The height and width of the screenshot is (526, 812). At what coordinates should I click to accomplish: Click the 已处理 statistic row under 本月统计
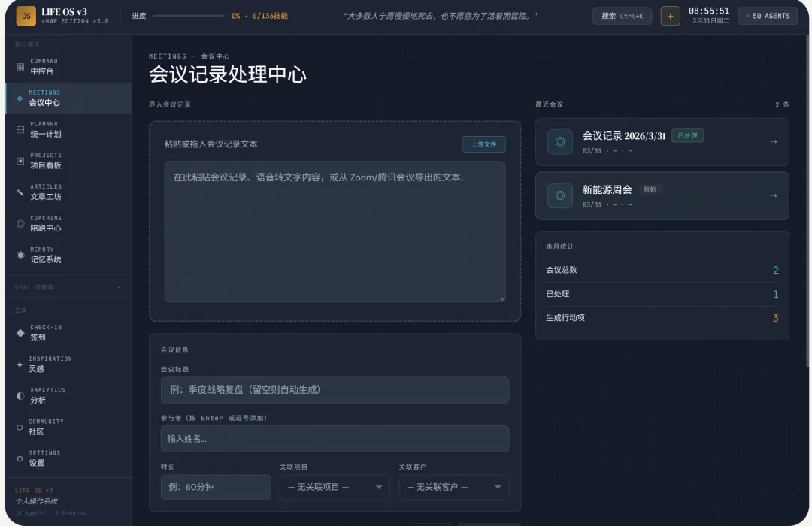coord(662,294)
